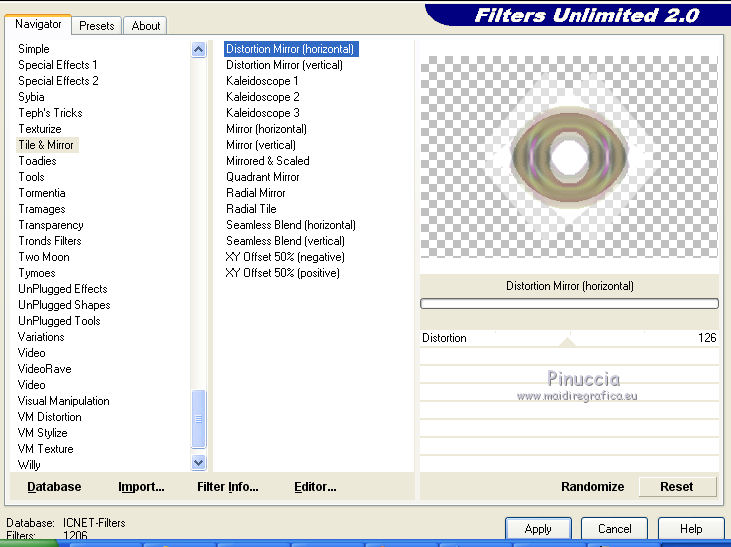Choose Mirrored & Scaled filter

(x=268, y=161)
